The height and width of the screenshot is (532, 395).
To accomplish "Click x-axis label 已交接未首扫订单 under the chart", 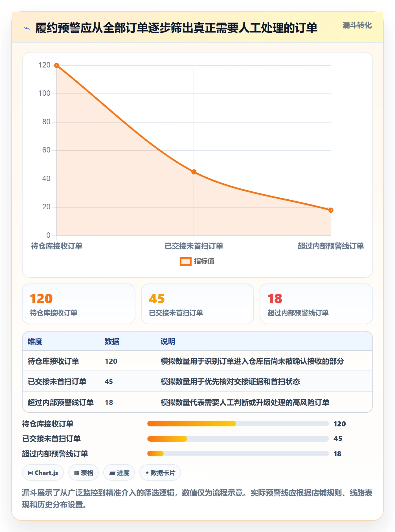I will [194, 246].
